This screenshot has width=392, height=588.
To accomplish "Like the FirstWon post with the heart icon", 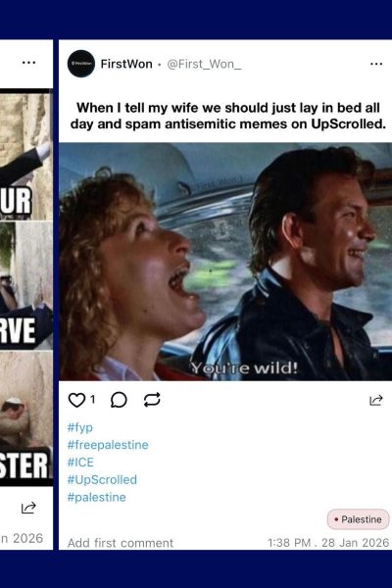I will coord(76,400).
